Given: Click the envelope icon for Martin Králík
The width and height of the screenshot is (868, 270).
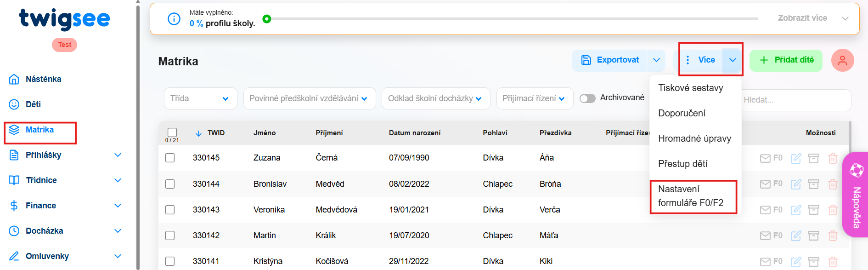Looking at the screenshot, I should click(765, 236).
